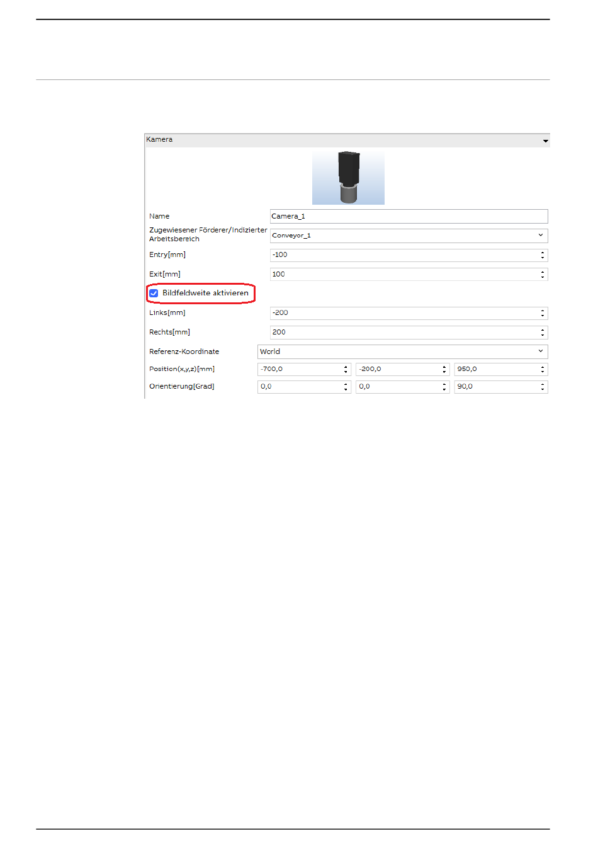Adjust the Links[mm] spinner arrows

pos(543,313)
